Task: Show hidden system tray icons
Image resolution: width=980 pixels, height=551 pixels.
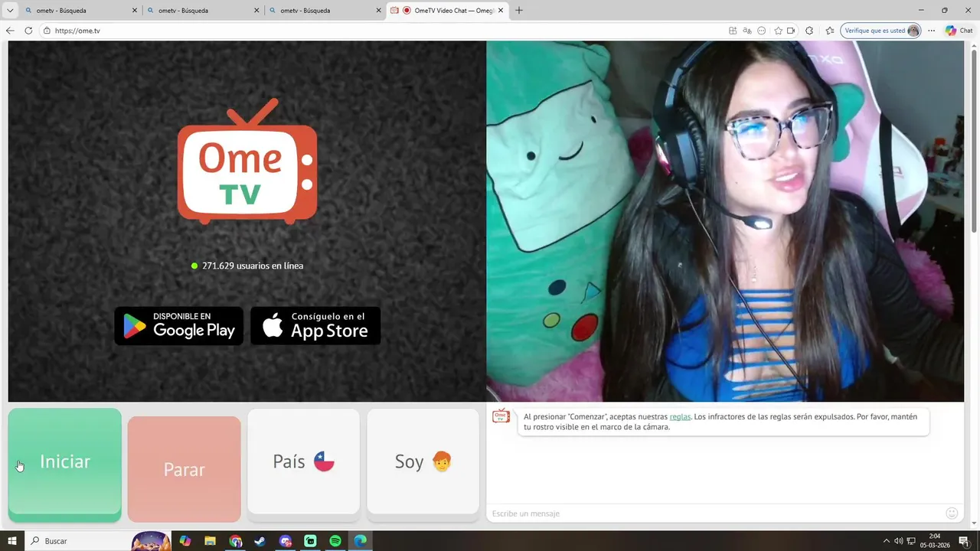Action: point(887,541)
